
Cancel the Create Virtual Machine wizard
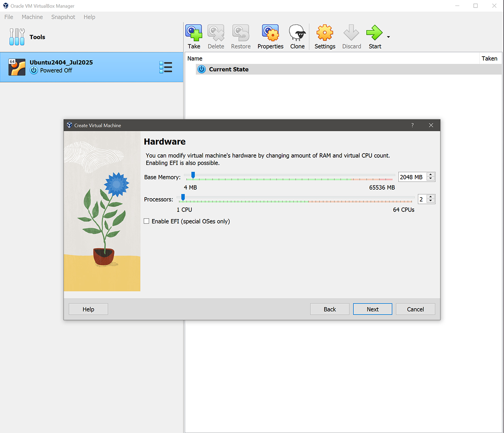(415, 309)
